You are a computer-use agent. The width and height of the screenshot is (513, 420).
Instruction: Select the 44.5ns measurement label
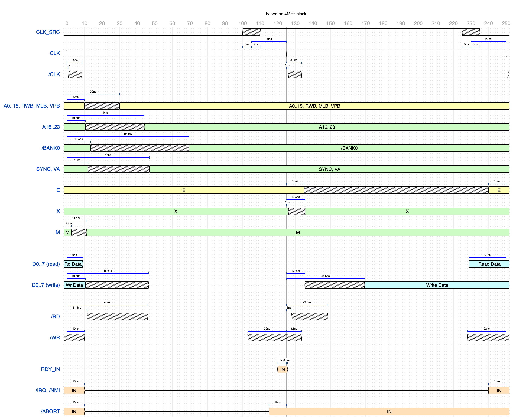(325, 276)
